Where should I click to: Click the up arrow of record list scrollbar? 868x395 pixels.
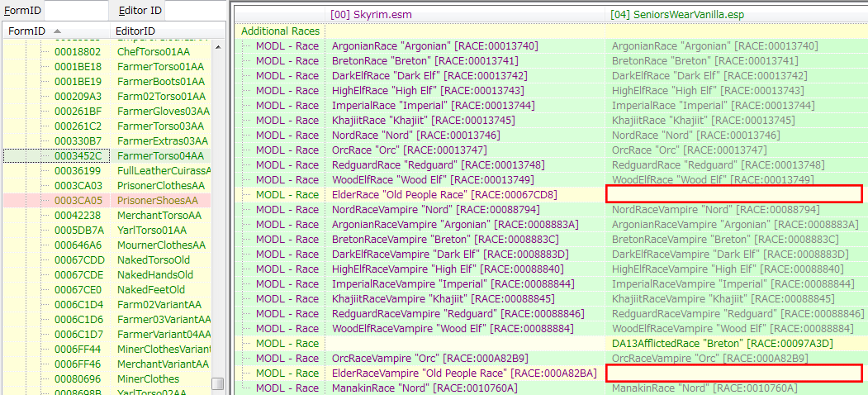tap(217, 47)
